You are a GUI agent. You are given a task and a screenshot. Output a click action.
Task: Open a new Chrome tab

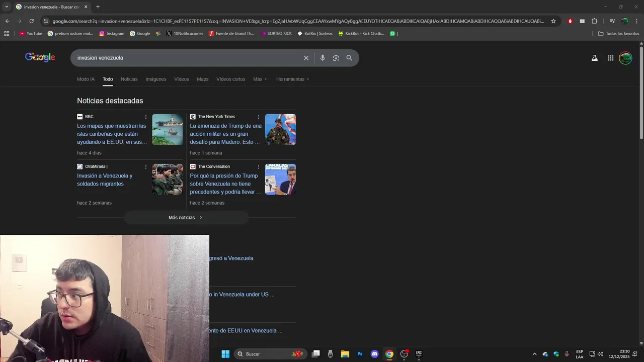tap(98, 7)
